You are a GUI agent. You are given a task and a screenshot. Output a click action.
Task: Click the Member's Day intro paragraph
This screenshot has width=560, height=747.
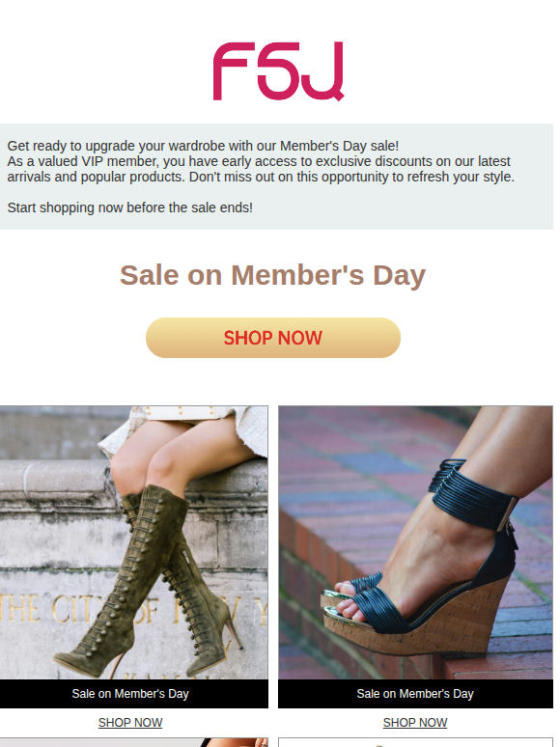pos(261,161)
